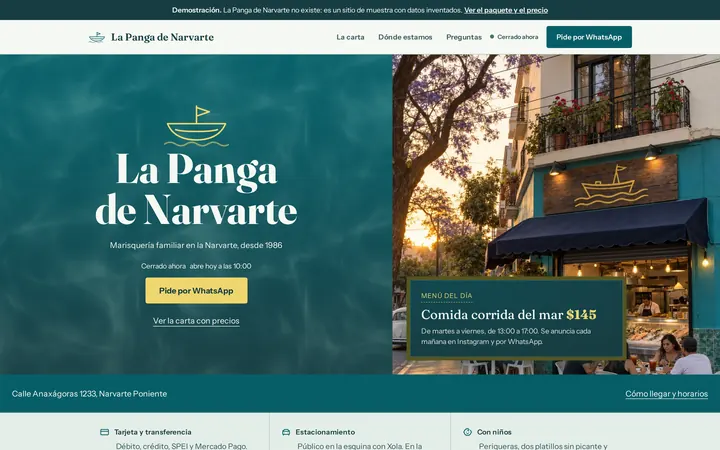Click the yellow boat emblem in hero
This screenshot has width=720, height=450.
click(x=196, y=126)
